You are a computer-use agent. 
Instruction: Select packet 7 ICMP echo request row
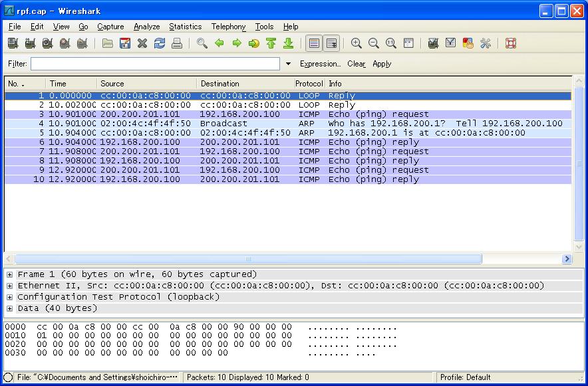click(288, 151)
